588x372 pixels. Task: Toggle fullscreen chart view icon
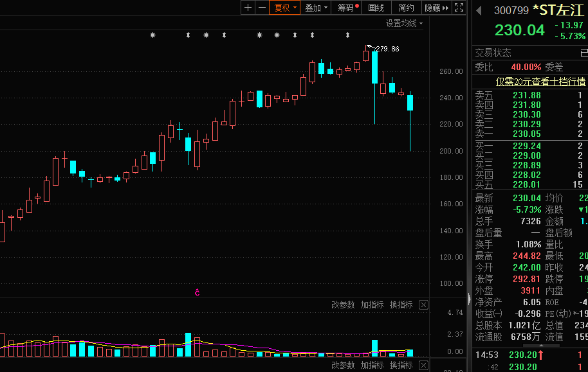pyautogui.click(x=459, y=8)
